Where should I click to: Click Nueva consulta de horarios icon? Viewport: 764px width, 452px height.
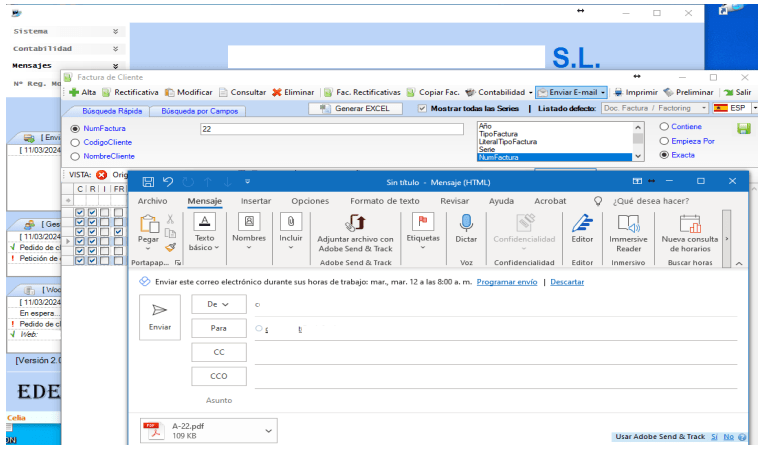[690, 224]
